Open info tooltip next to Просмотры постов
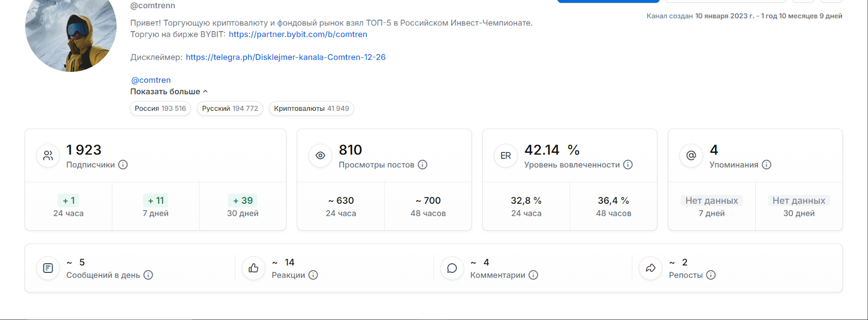 click(423, 165)
